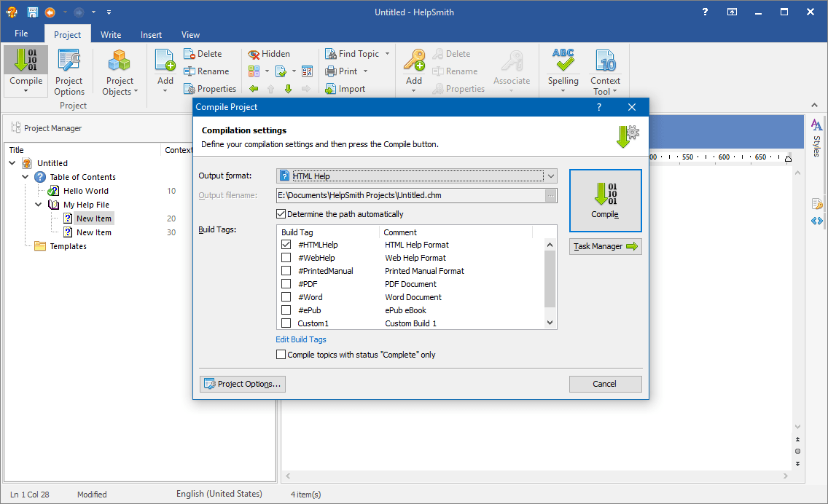This screenshot has width=828, height=504.
Task: Toggle Determine the path automatically
Action: tap(281, 213)
